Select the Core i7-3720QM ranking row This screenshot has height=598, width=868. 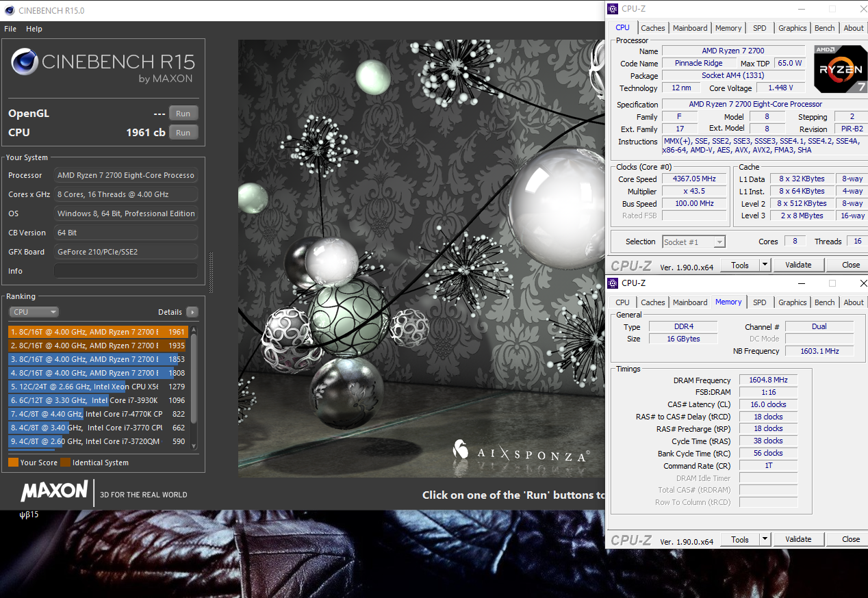coord(99,441)
